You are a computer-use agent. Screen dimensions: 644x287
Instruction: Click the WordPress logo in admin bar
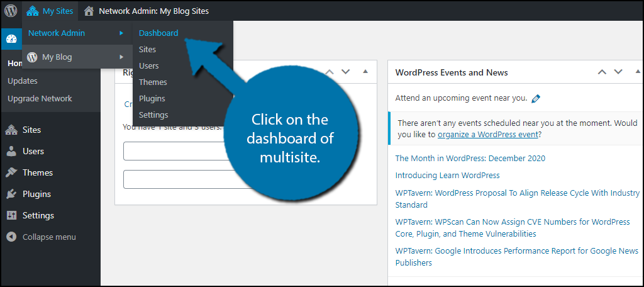[11, 11]
